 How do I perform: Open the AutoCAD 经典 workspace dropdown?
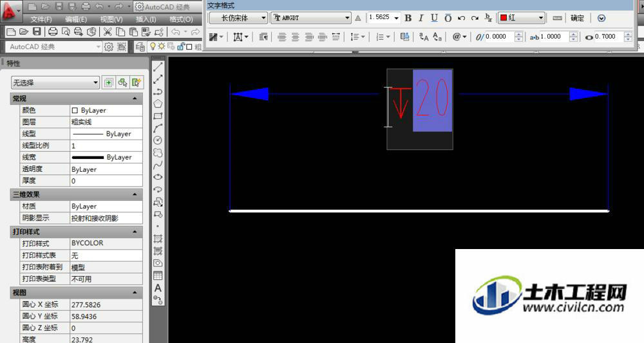click(53, 47)
